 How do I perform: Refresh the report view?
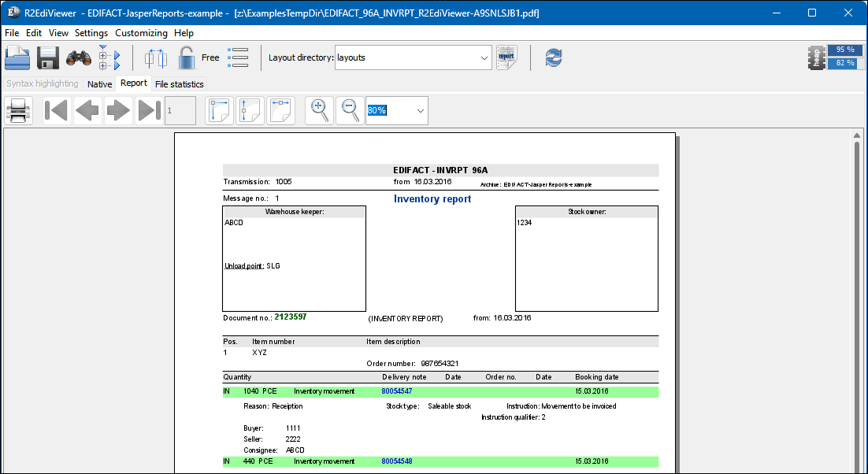pyautogui.click(x=553, y=57)
